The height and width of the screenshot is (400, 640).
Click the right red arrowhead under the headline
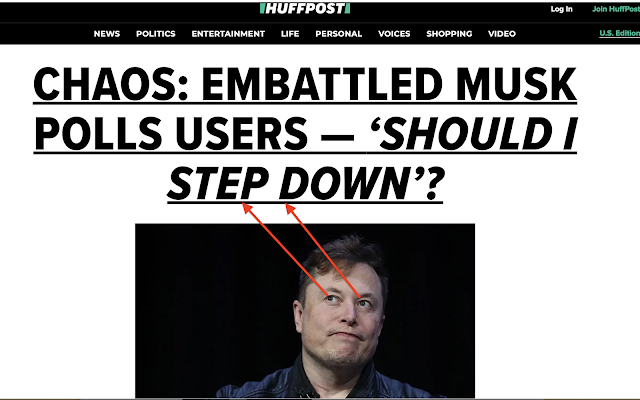289,208
